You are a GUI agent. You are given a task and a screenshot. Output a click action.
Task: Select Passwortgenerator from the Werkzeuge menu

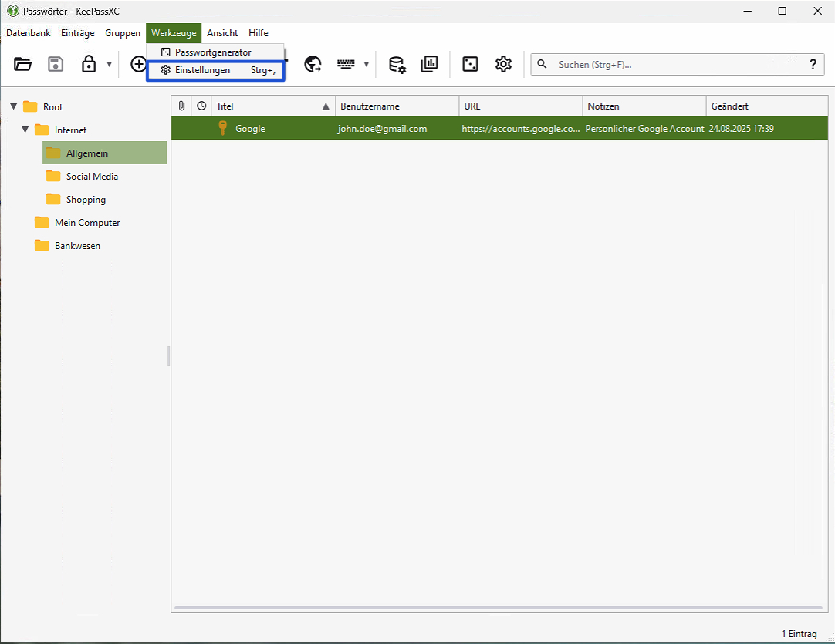click(x=213, y=52)
